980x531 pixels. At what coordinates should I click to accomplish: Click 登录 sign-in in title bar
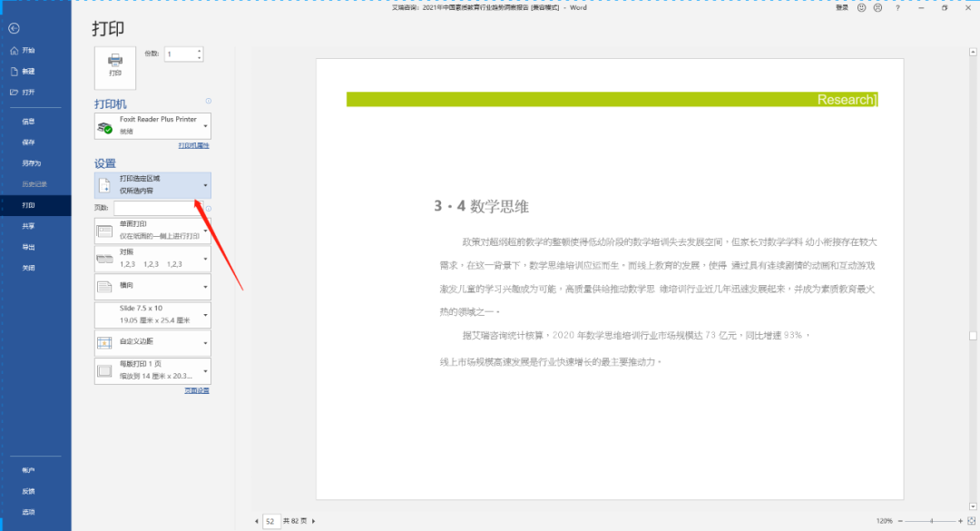point(842,8)
